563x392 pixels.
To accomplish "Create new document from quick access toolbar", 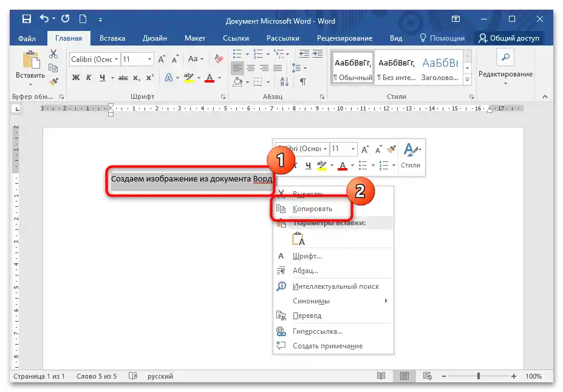I will (83, 19).
